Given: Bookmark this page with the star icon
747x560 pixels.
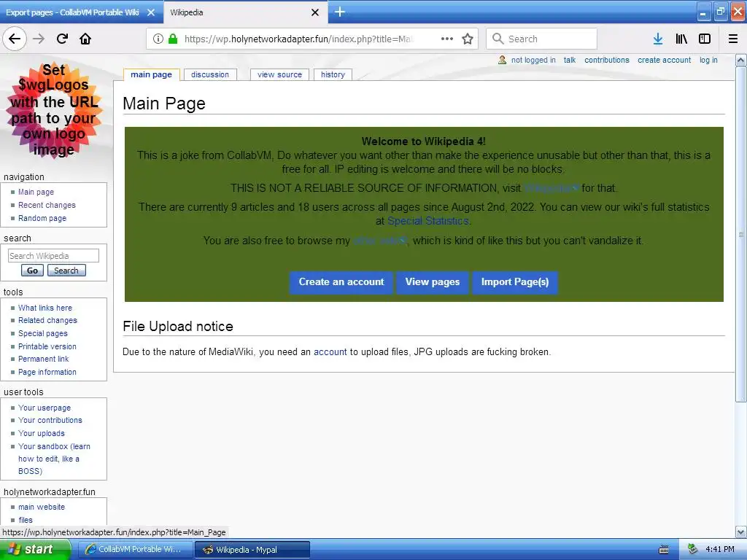Looking at the screenshot, I should (468, 39).
